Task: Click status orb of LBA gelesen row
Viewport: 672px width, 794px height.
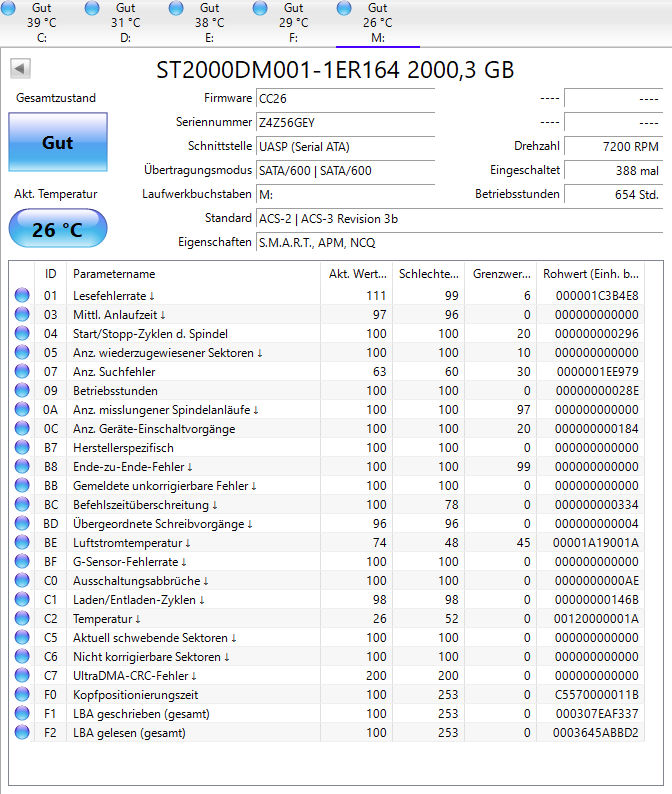Action: (22, 732)
